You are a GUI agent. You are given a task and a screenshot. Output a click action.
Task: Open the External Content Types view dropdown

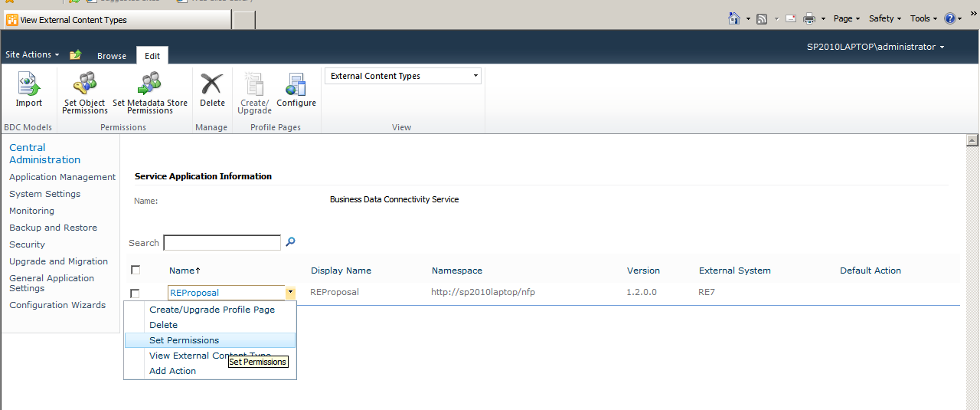403,76
